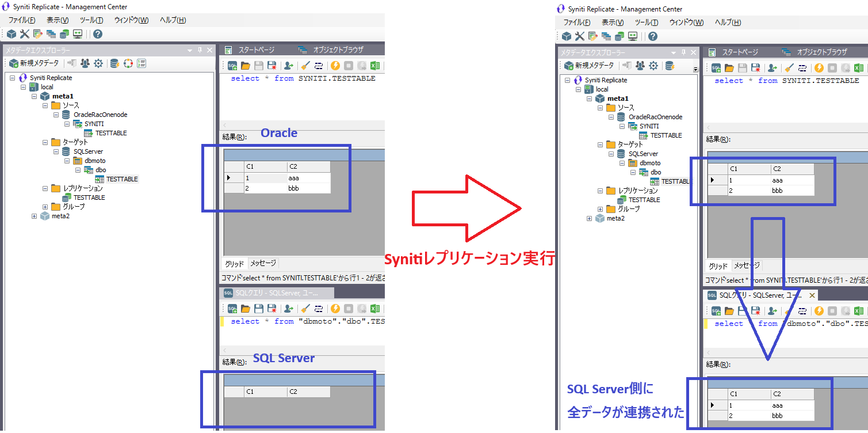Open ファイル(F) menu in the left window

point(22,20)
